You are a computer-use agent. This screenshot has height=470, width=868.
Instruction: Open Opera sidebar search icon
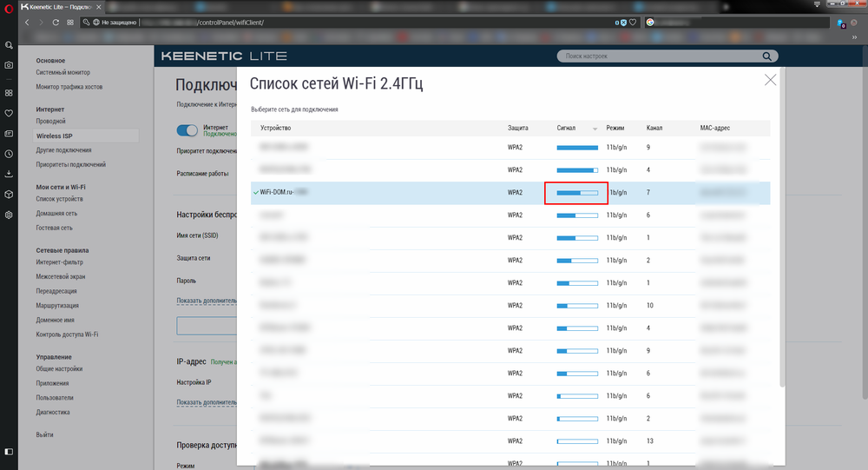point(9,45)
